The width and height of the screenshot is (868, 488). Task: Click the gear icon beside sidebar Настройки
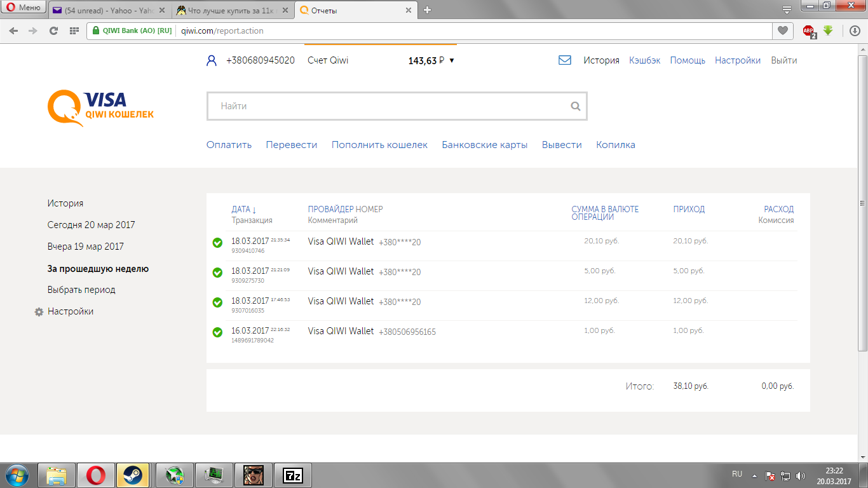pyautogui.click(x=39, y=312)
